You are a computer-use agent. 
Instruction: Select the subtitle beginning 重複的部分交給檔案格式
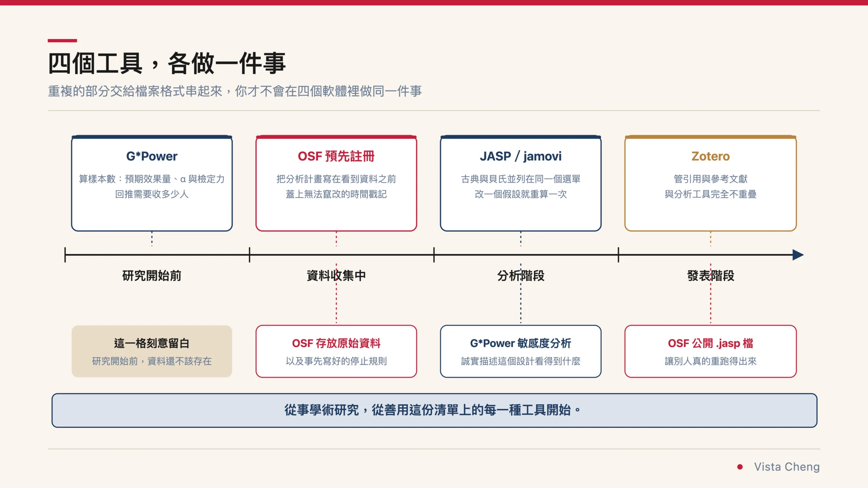(x=235, y=91)
